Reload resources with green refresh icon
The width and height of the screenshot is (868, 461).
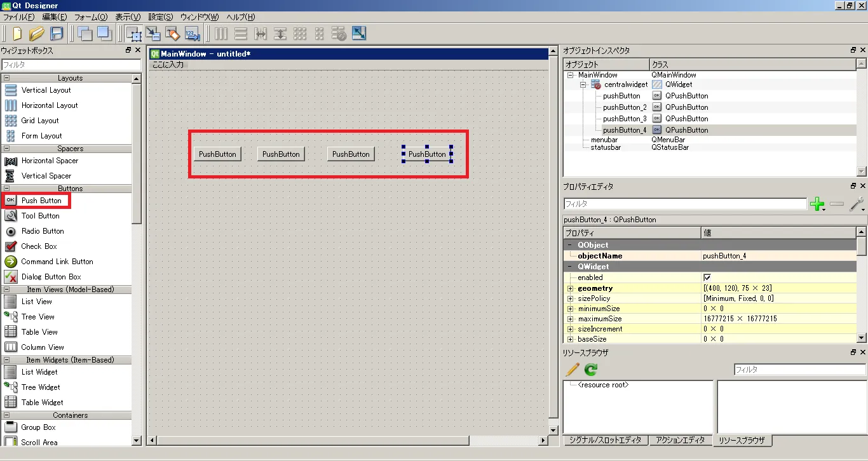coord(591,370)
